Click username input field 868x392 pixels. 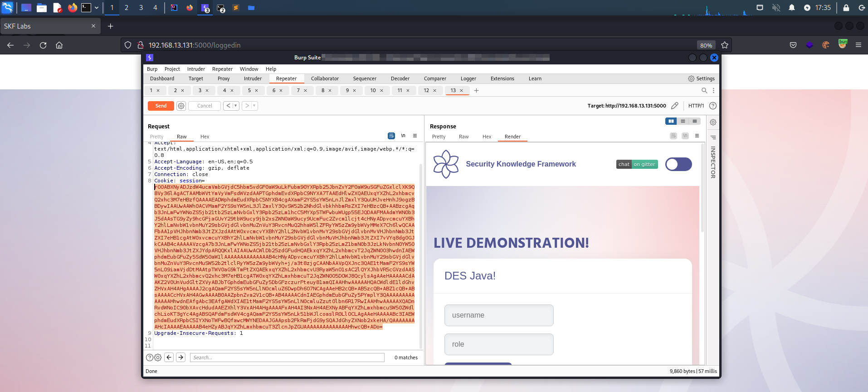click(x=499, y=315)
